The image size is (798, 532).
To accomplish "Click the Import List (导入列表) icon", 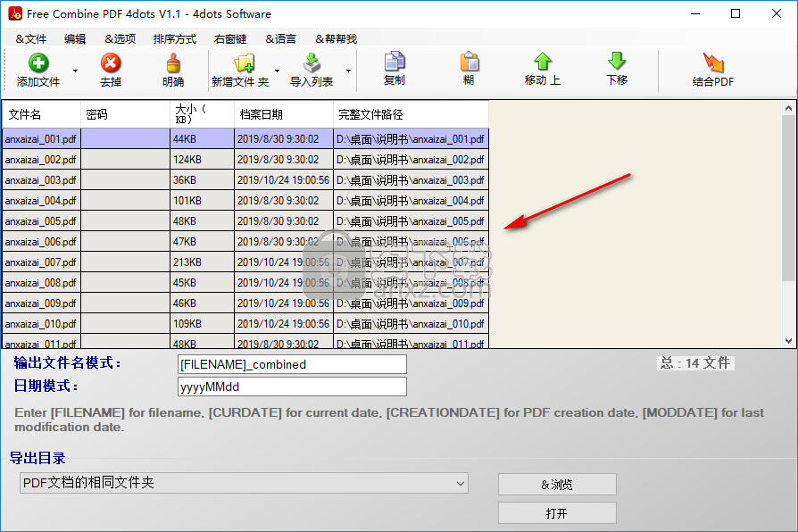I will [312, 63].
